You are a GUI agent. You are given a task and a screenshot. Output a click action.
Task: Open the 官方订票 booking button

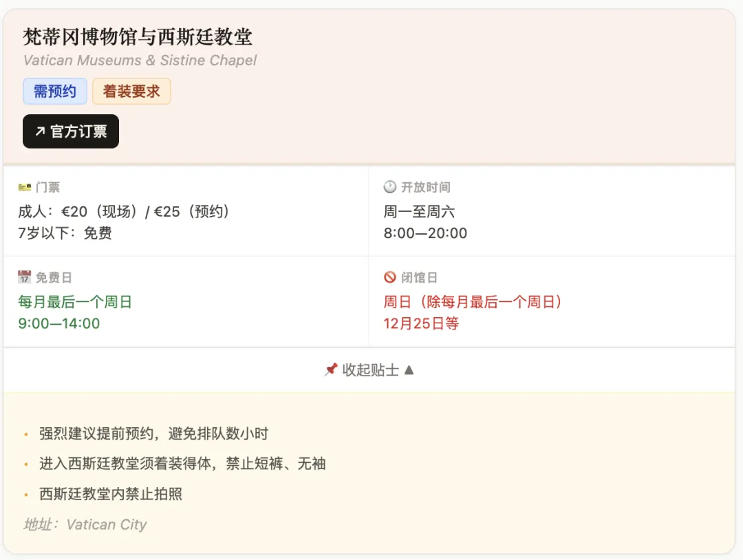tap(71, 131)
